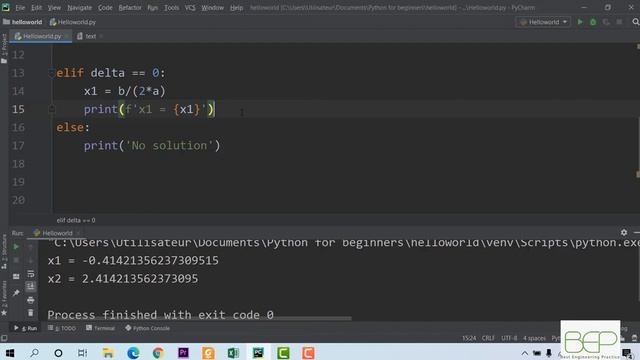
Task: Click CRLF line separator in status bar
Action: coord(488,338)
